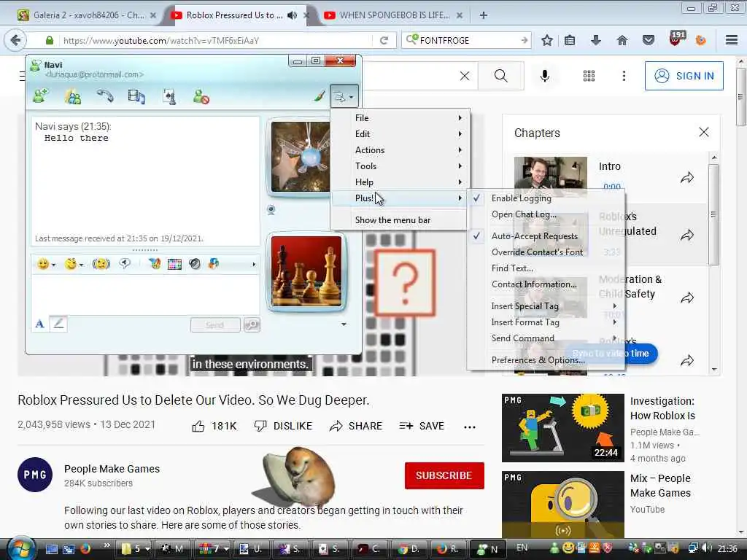Viewport: 747px width, 560px height.
Task: Open Preferences & Options
Action: coord(546,360)
